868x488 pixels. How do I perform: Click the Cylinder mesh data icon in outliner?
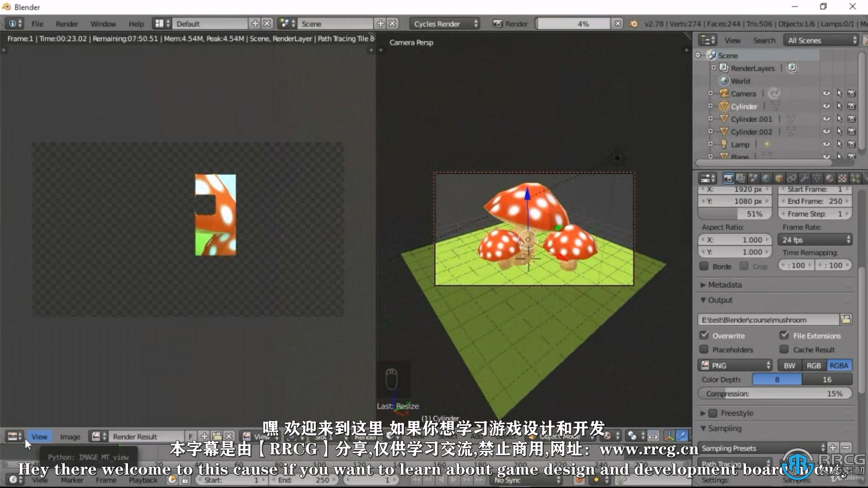pos(775,106)
